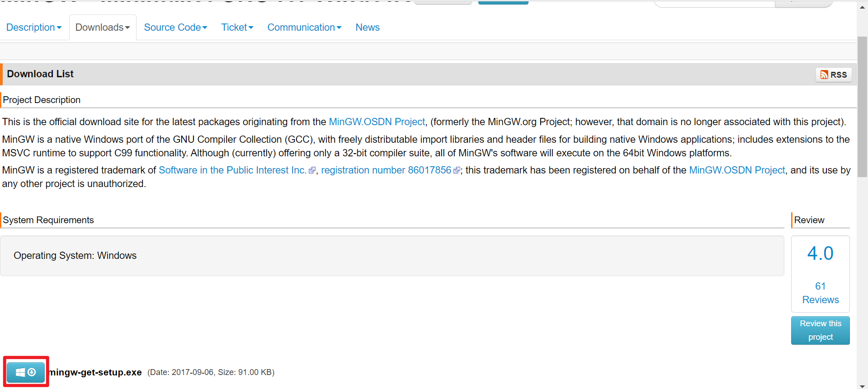Open the Ticket dropdown menu
This screenshot has width=868, height=389.
[x=237, y=28]
